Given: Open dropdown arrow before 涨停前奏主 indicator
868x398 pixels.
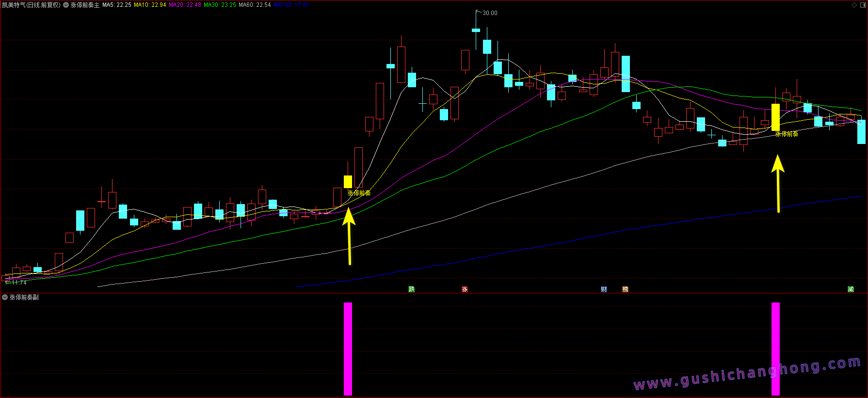Looking at the screenshot, I should (x=66, y=5).
